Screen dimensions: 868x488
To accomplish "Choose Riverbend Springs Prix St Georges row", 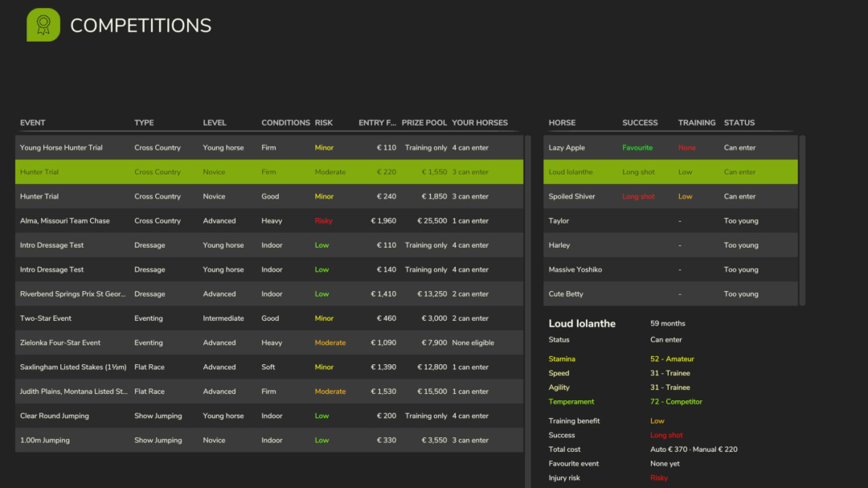I will (269, 293).
